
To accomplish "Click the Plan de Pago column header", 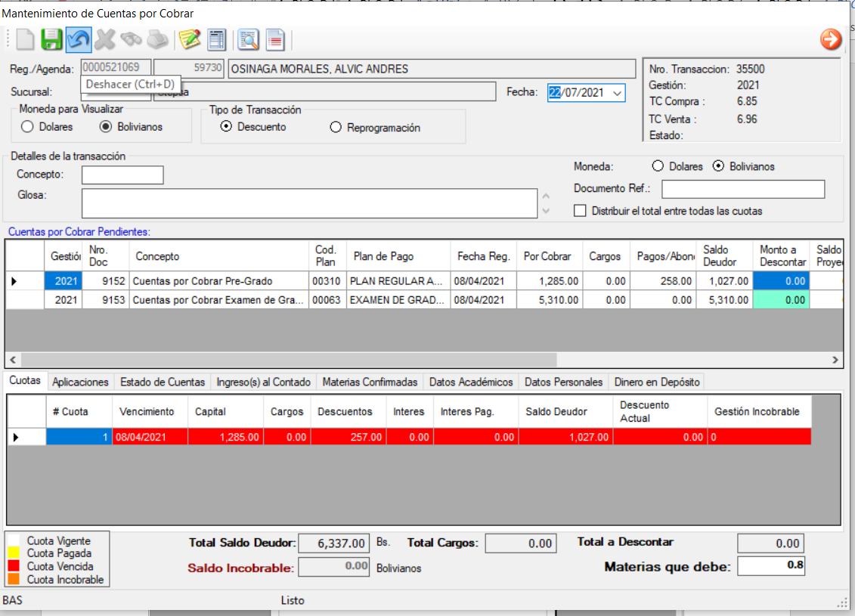I will pos(398,256).
